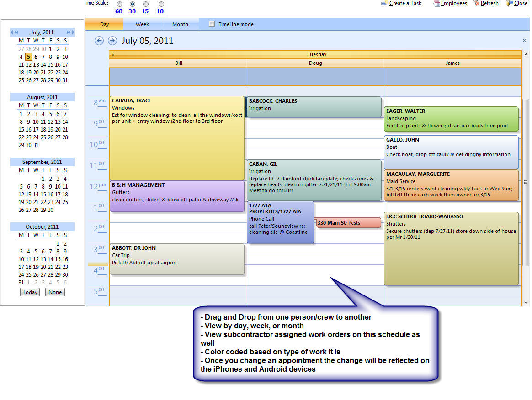Select the 10 minute time scale
Image resolution: width=532 pixels, height=400 pixels.
(x=161, y=4)
